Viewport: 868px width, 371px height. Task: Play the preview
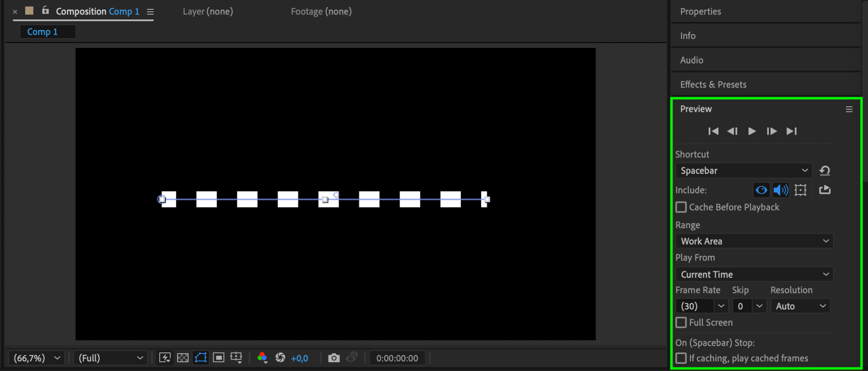point(752,131)
